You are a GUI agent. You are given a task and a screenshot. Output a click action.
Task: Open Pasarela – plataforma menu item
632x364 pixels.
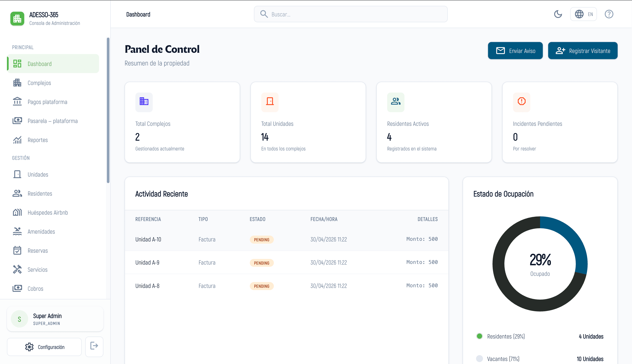pyautogui.click(x=53, y=121)
